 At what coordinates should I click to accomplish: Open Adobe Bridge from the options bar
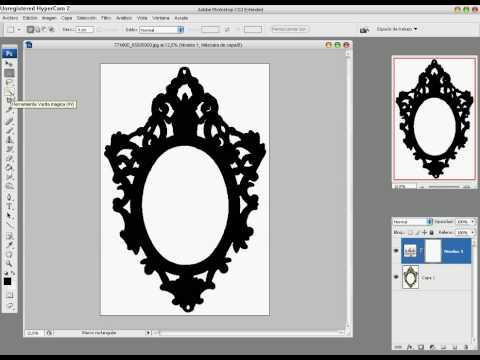click(364, 30)
